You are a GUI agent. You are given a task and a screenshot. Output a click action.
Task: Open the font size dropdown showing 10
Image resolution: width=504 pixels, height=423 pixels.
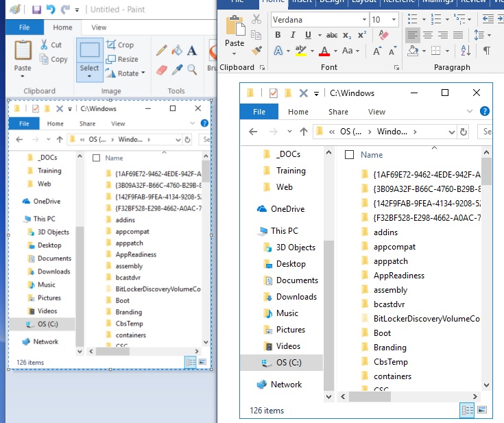(394, 20)
